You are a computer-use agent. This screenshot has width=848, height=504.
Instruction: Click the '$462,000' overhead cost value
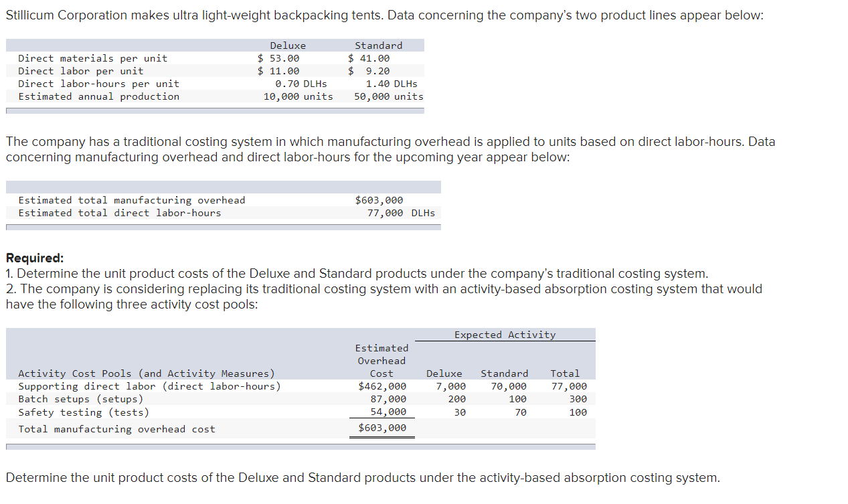(x=382, y=386)
